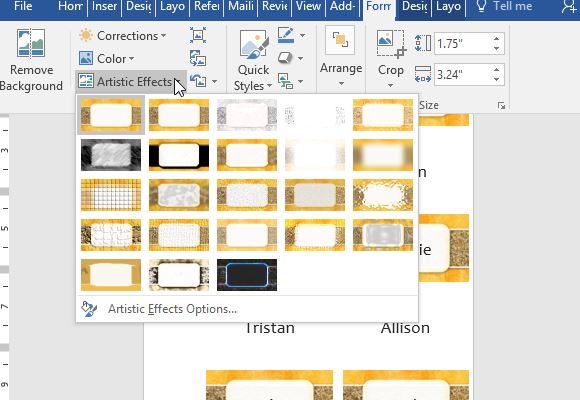Image resolution: width=580 pixels, height=400 pixels.
Task: Click the Tell me search box
Action: pos(512,7)
